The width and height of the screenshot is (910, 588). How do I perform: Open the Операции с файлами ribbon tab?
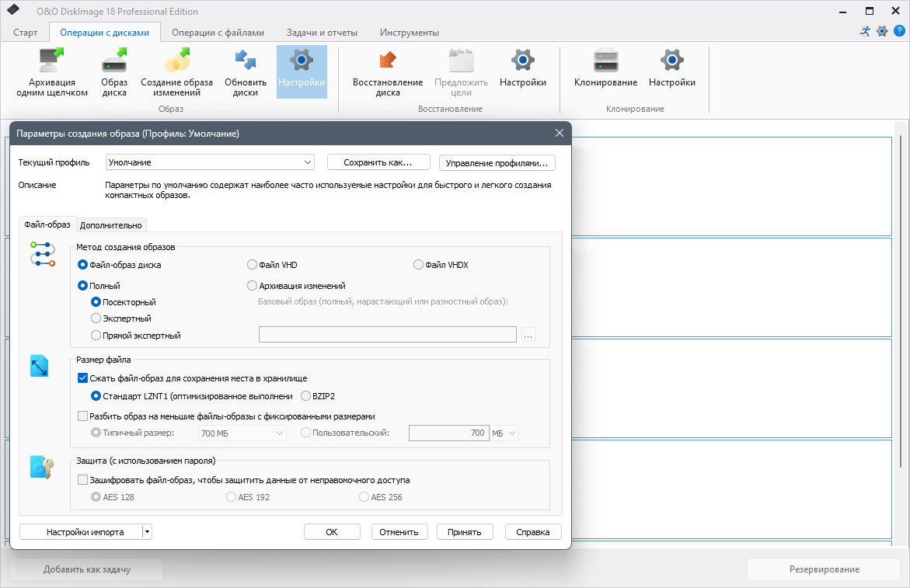(x=218, y=33)
